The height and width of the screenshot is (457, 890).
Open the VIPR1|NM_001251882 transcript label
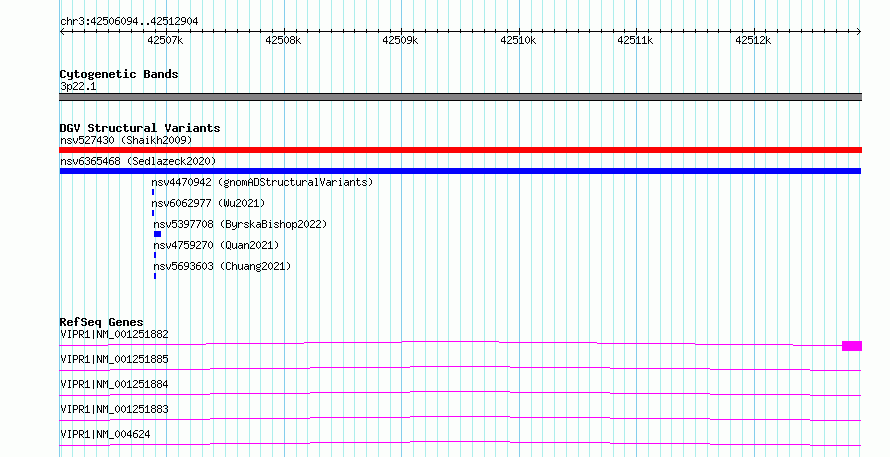click(114, 334)
